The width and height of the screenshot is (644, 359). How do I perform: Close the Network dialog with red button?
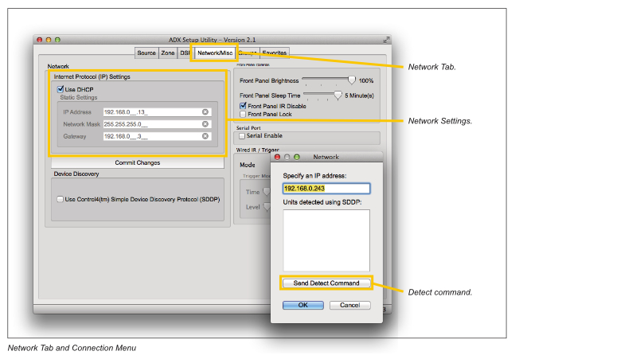tap(277, 157)
